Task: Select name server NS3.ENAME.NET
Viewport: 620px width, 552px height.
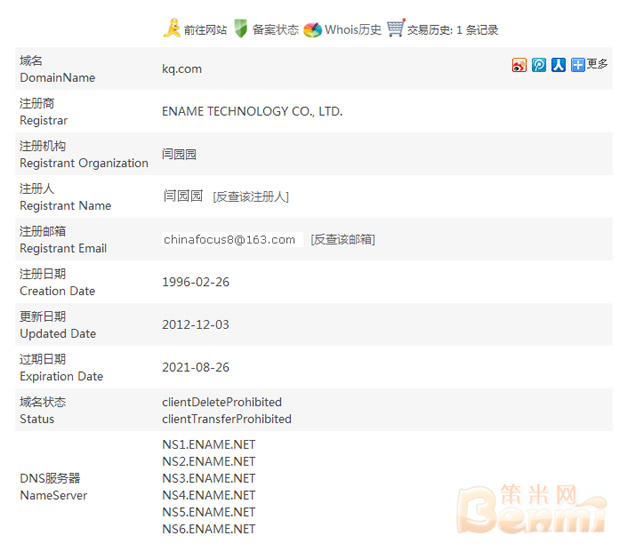Action: coord(209,479)
